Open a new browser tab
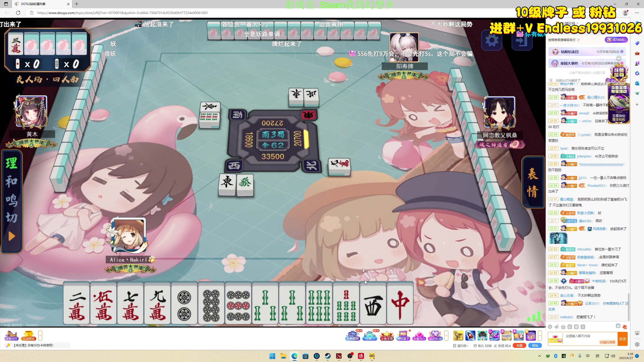 click(x=77, y=4)
